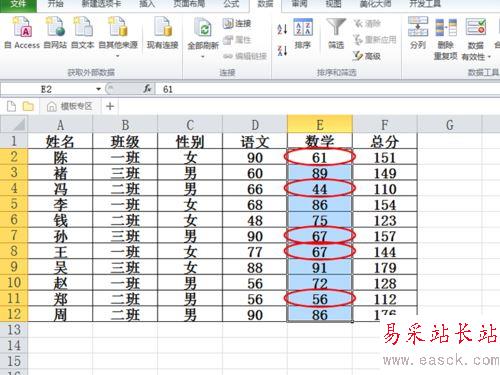Click cell A12 containing 周
The width and height of the screenshot is (500, 375).
[60, 314]
